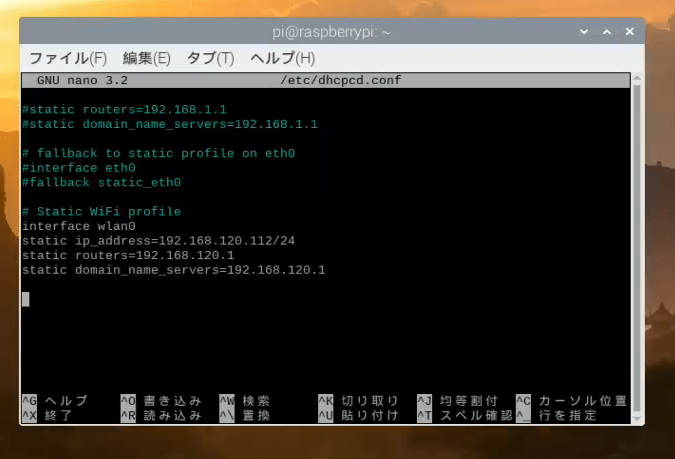Screen dimensions: 675x459
Task: Maximize the terminal window with the up chevron
Action: pyautogui.click(x=607, y=31)
